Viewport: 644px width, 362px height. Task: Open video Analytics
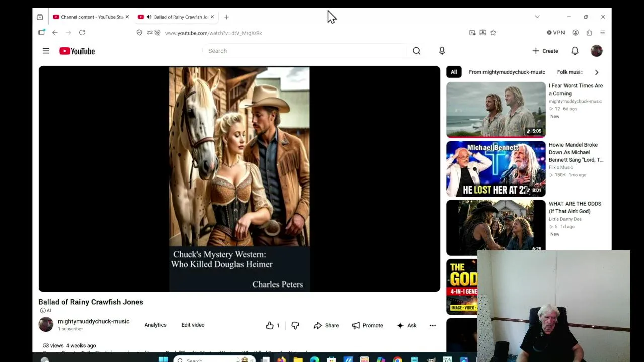155,325
